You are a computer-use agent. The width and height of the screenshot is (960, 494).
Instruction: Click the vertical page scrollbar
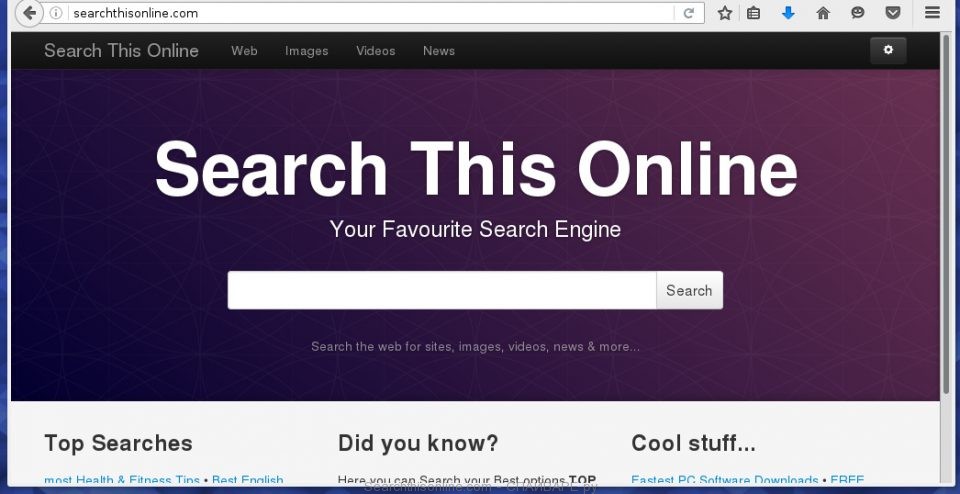947,214
